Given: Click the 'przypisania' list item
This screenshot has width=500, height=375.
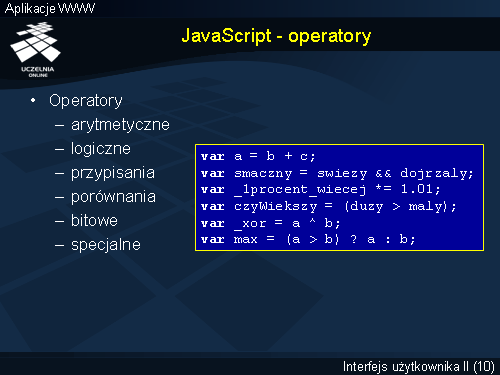Looking at the screenshot, I should pos(113,173).
